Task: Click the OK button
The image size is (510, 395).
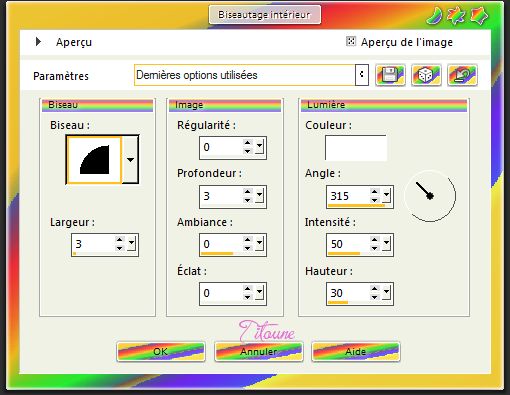Action: [x=161, y=351]
